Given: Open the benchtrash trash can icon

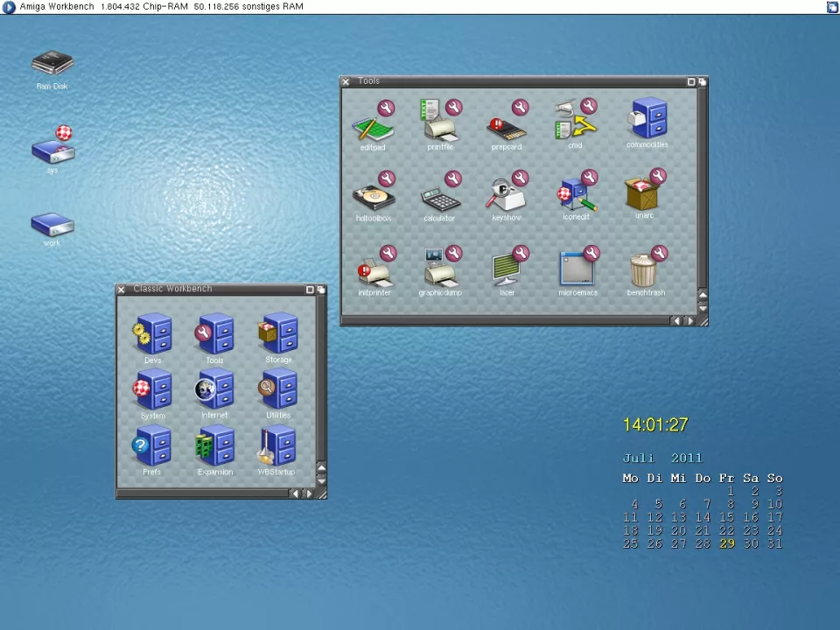Looking at the screenshot, I should [x=645, y=270].
